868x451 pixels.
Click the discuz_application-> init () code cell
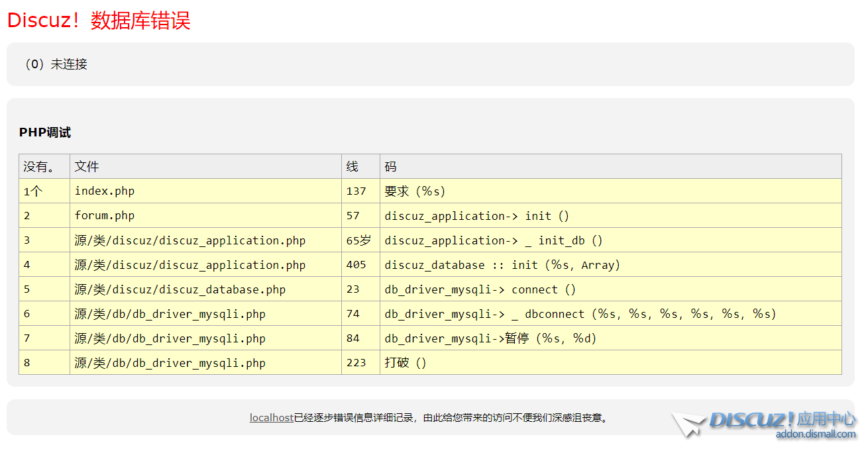(x=476, y=216)
